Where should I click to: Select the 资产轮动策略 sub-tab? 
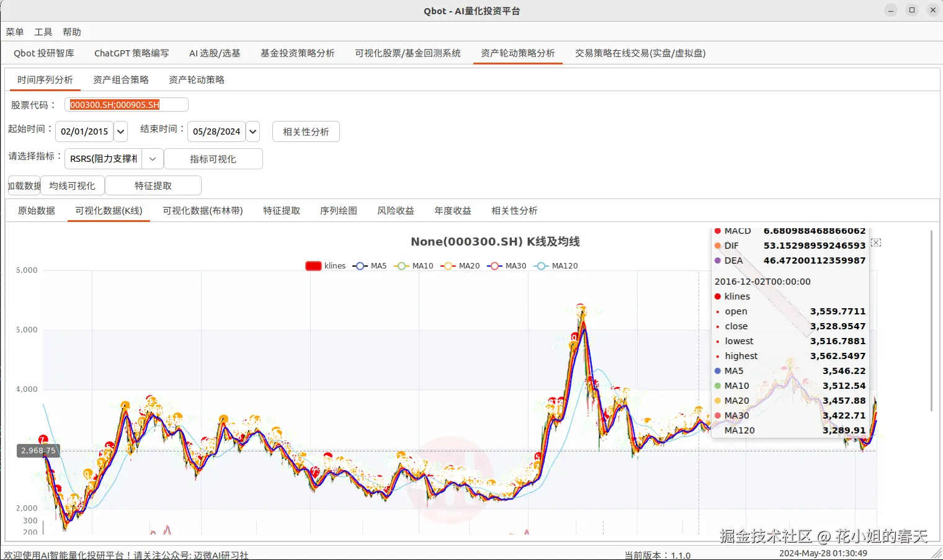point(197,80)
